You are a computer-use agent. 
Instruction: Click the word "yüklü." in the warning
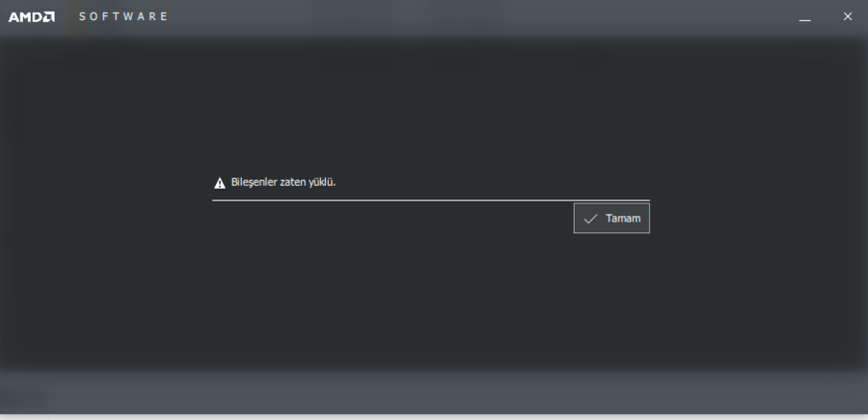(321, 182)
